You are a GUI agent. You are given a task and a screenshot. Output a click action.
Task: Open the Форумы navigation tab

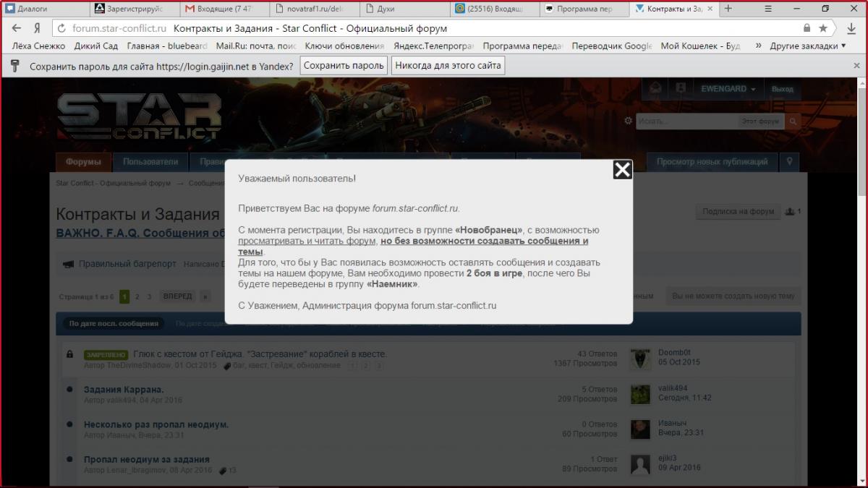click(x=83, y=162)
